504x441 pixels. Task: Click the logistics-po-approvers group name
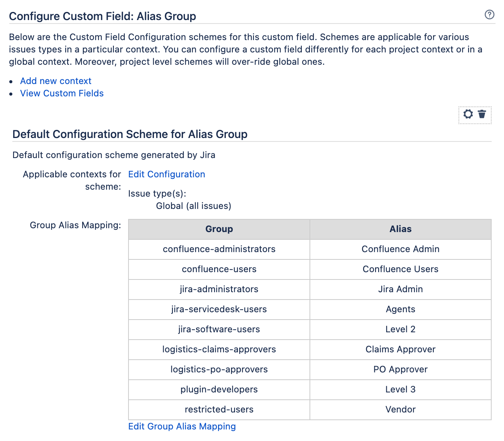pos(219,369)
